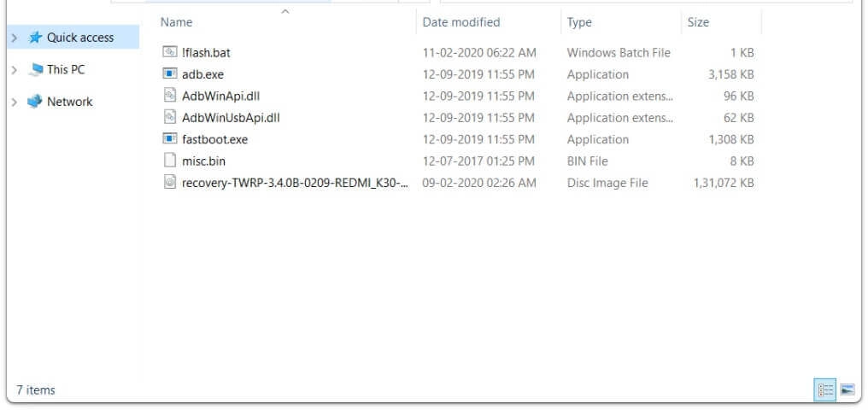The width and height of the screenshot is (868, 410).
Task: Open Network in navigation pane
Action: coord(69,102)
